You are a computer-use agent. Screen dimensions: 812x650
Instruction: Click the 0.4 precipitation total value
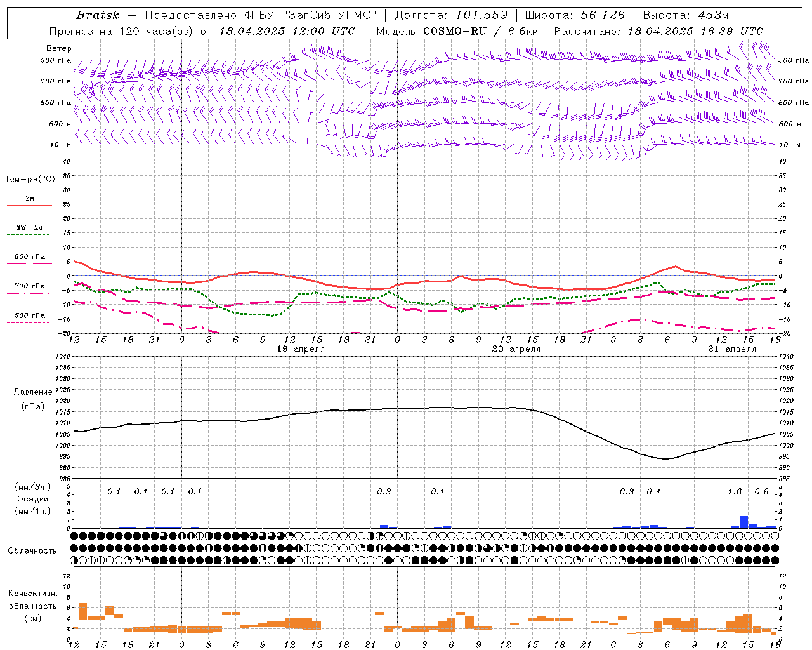click(x=653, y=492)
